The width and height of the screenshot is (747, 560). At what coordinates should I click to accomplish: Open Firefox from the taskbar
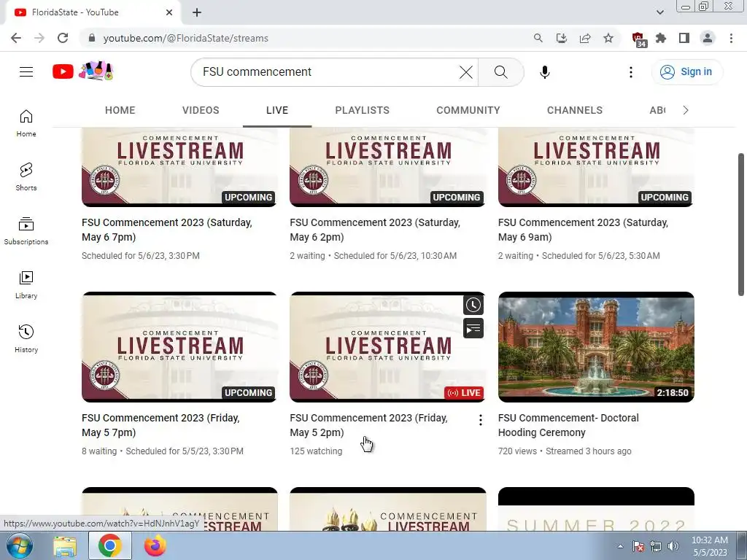point(155,546)
